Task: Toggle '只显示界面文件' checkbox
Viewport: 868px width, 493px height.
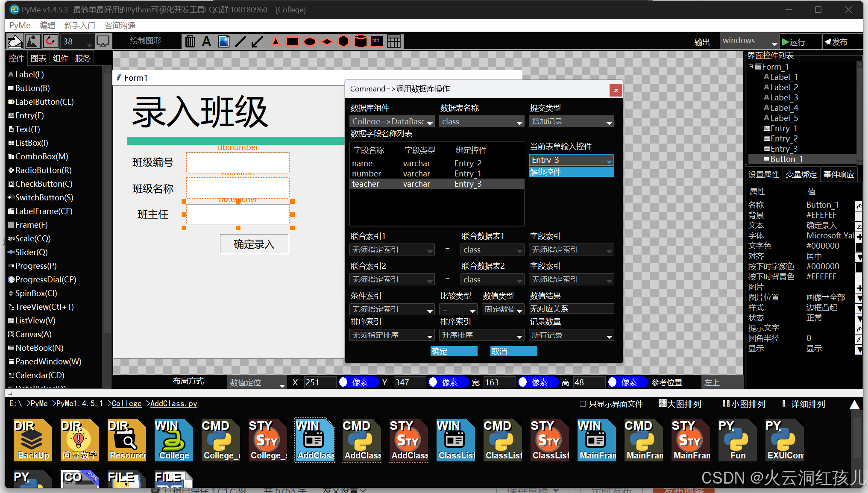Action: pos(583,404)
